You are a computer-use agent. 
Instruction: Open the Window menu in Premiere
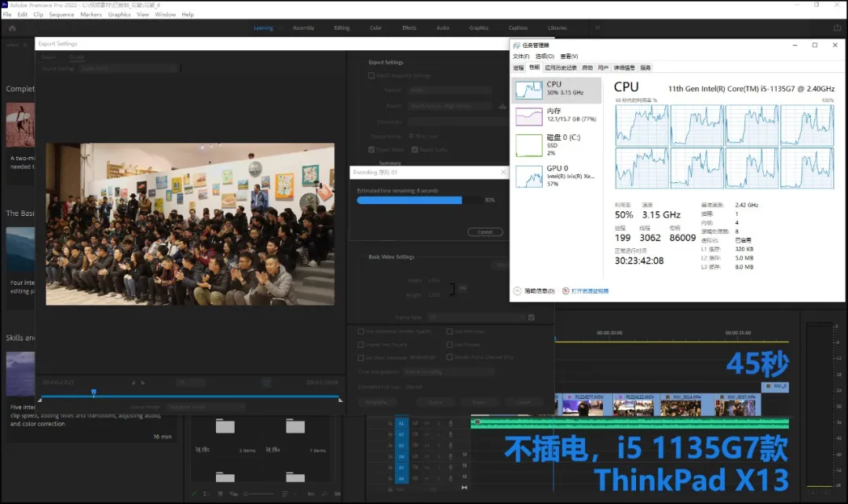coord(165,15)
